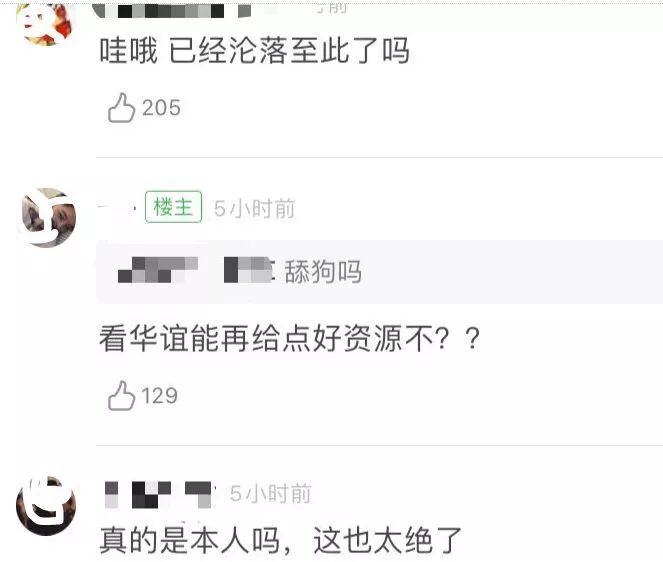
Task: Open the top commenter's avatar
Action: point(47,22)
